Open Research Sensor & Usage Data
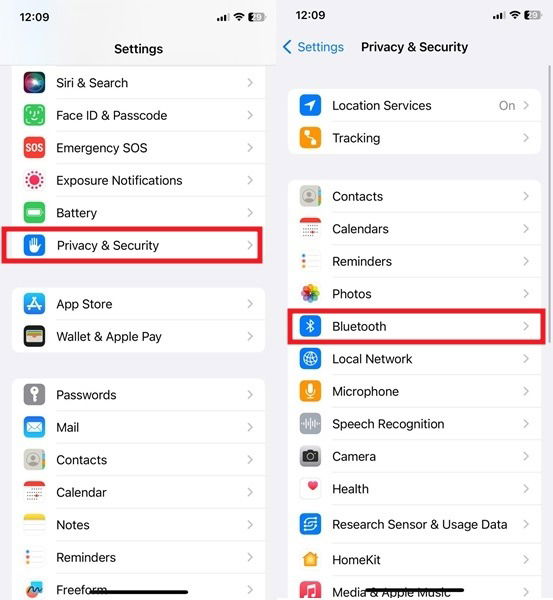 click(414, 524)
